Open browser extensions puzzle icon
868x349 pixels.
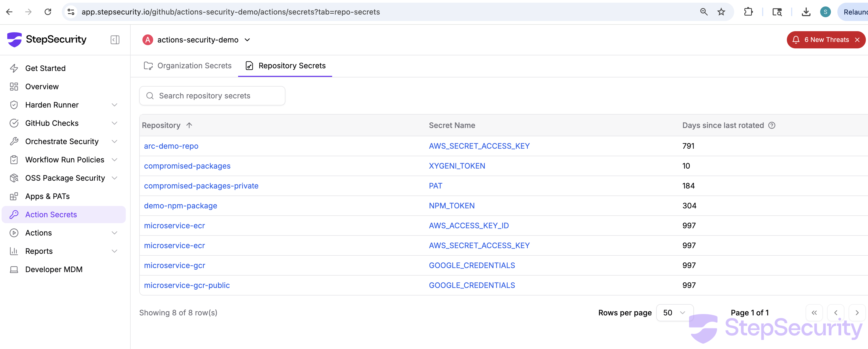pyautogui.click(x=748, y=12)
